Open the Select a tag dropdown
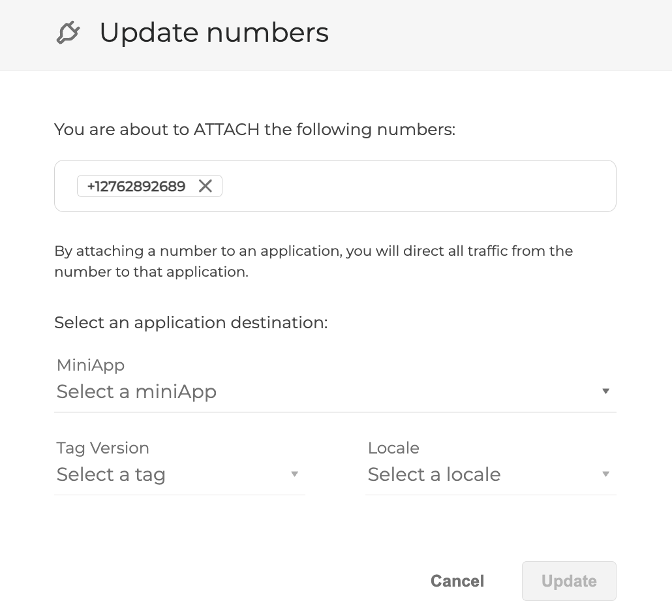Viewport: 672px width, 616px height. tap(170, 474)
